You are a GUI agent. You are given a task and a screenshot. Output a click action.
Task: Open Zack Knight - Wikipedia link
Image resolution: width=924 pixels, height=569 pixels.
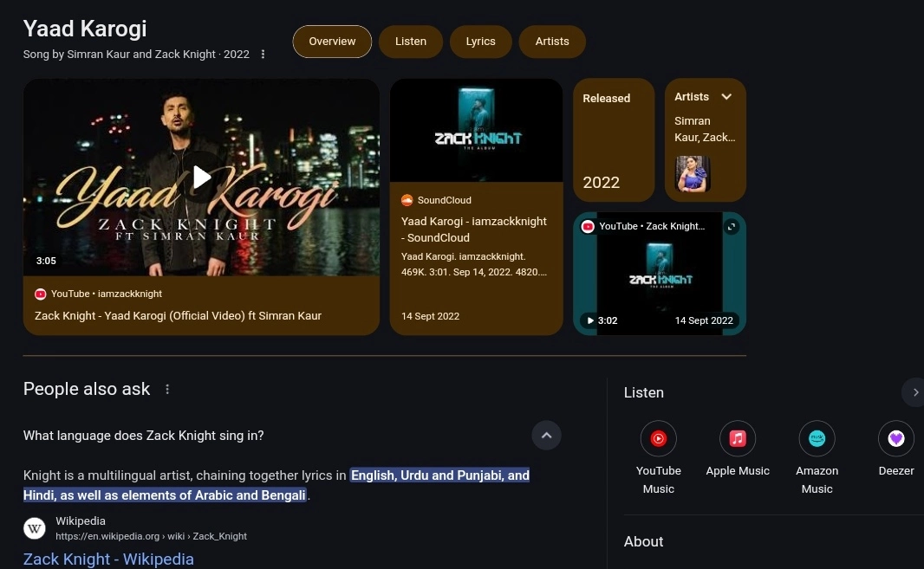coord(108,559)
